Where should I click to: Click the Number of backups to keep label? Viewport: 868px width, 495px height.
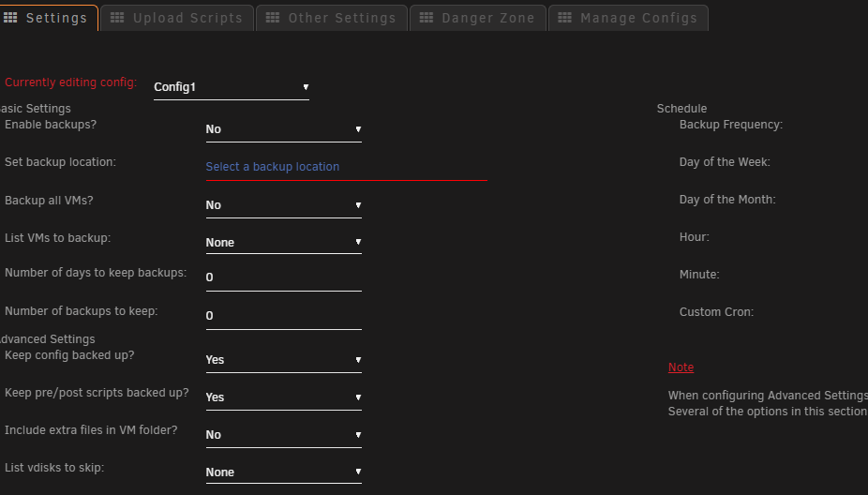(82, 311)
